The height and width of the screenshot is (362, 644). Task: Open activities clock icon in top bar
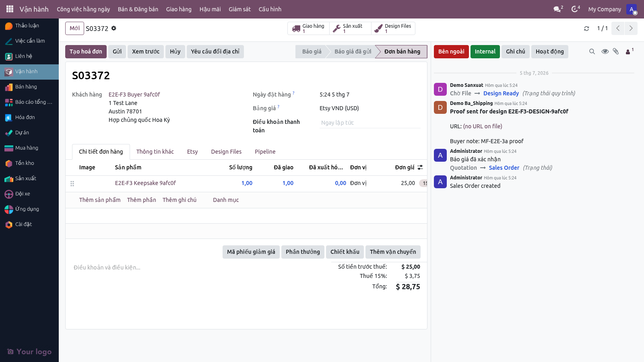click(576, 9)
